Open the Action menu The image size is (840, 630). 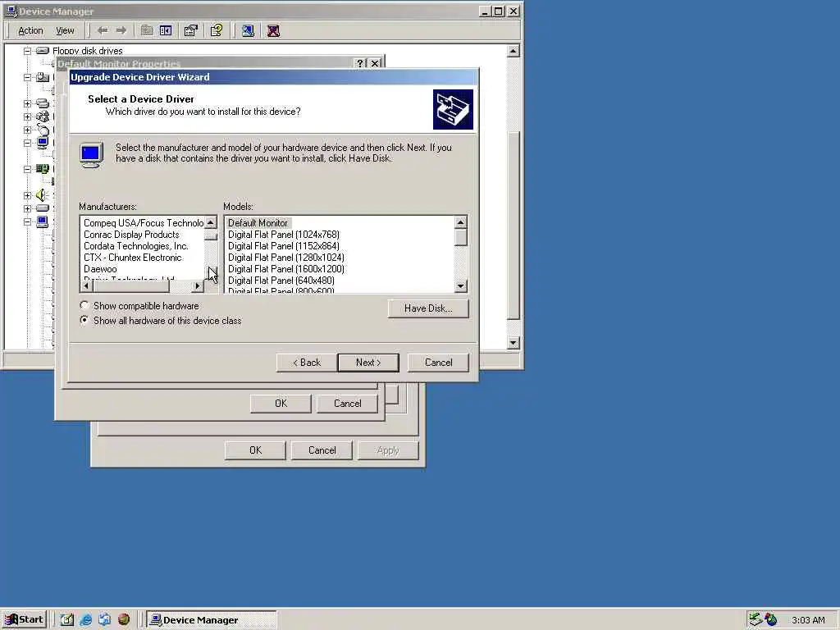[30, 30]
